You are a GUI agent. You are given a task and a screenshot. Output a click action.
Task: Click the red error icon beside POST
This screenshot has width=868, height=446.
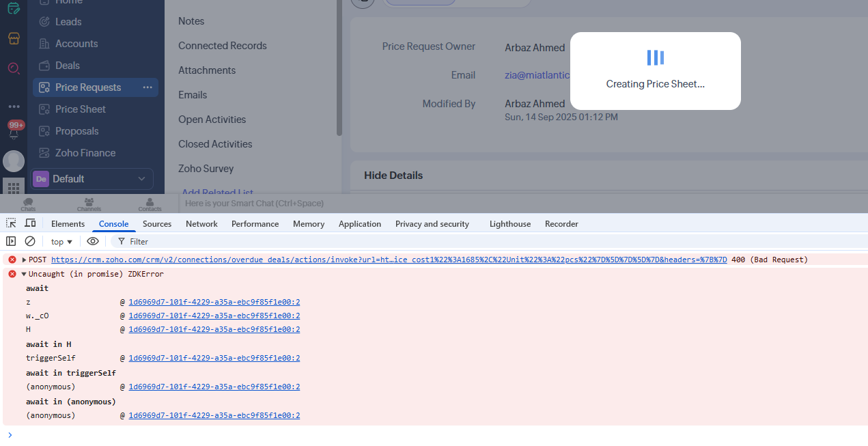(12, 260)
